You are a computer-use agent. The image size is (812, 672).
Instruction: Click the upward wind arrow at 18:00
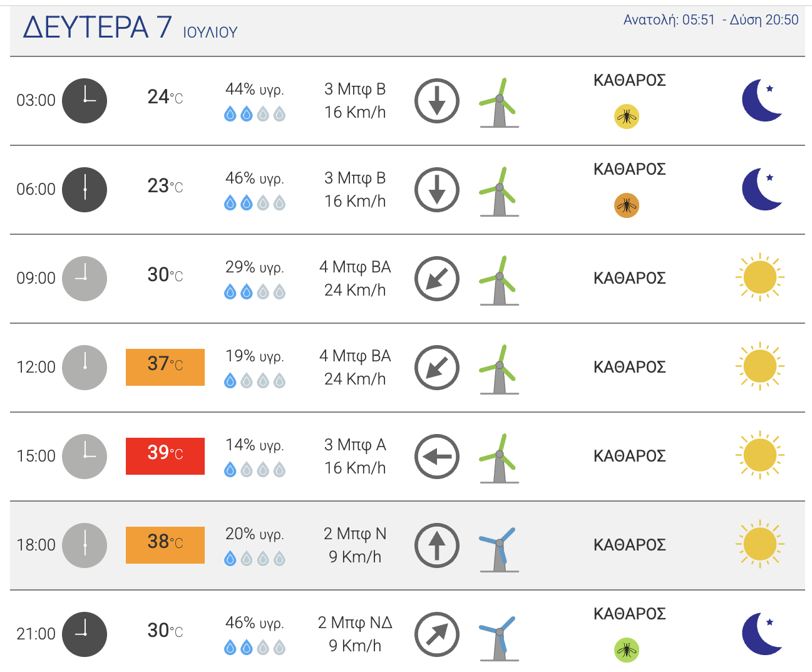click(x=437, y=545)
